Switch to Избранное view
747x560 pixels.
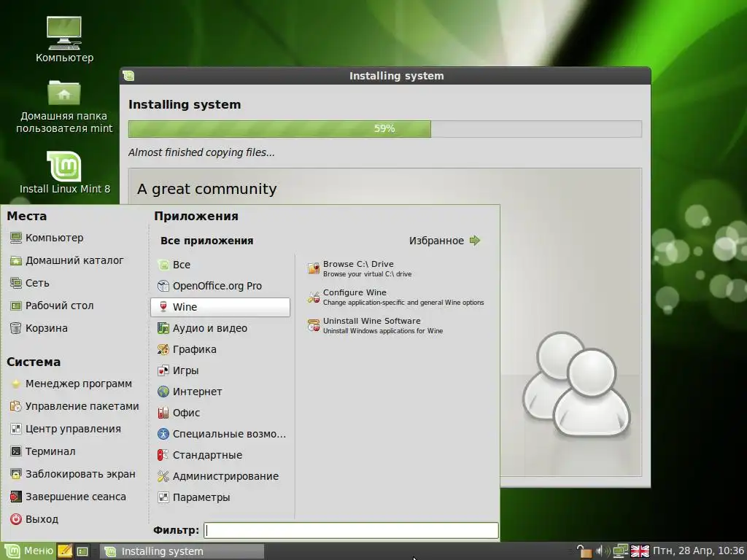coord(444,241)
